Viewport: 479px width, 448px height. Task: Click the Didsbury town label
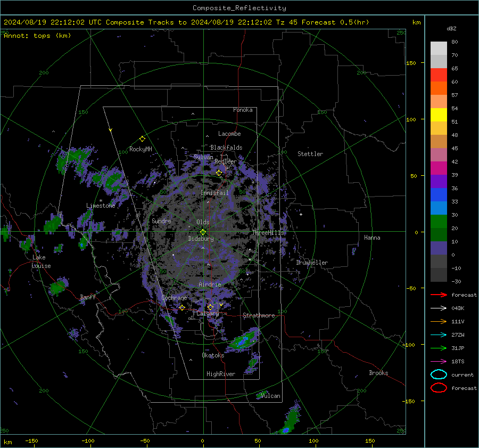(x=201, y=239)
